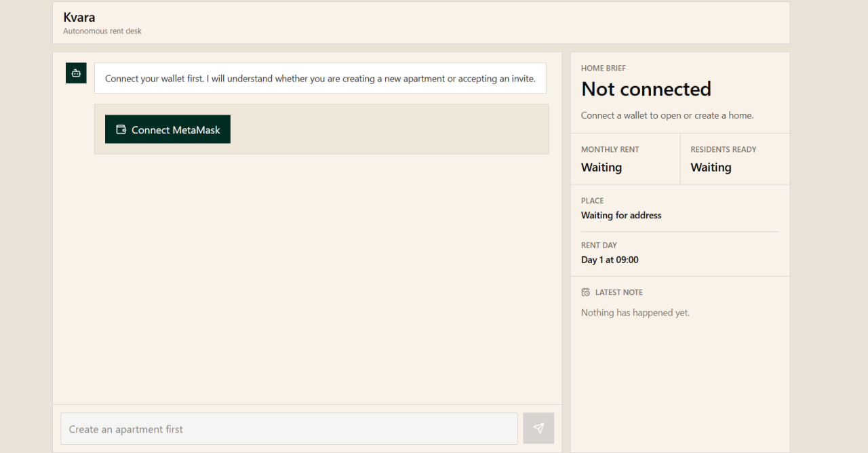Click the wallet icon in Connect MetaMask

click(x=121, y=130)
